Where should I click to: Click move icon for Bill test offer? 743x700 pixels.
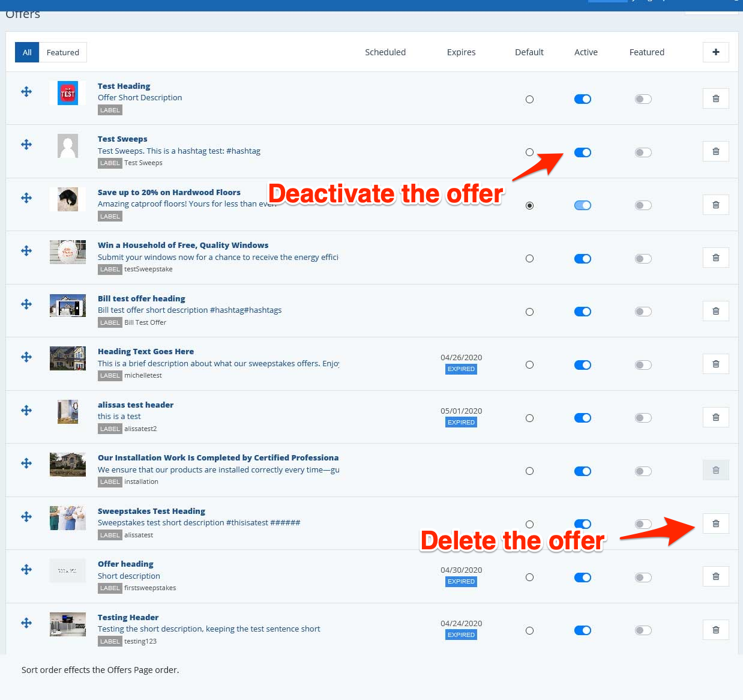[x=26, y=304]
